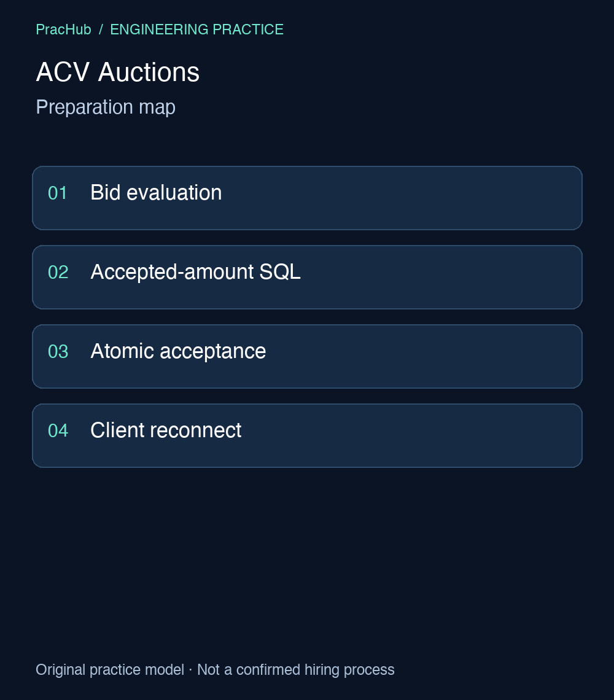Click the breadcrumb slash separator

coord(101,29)
